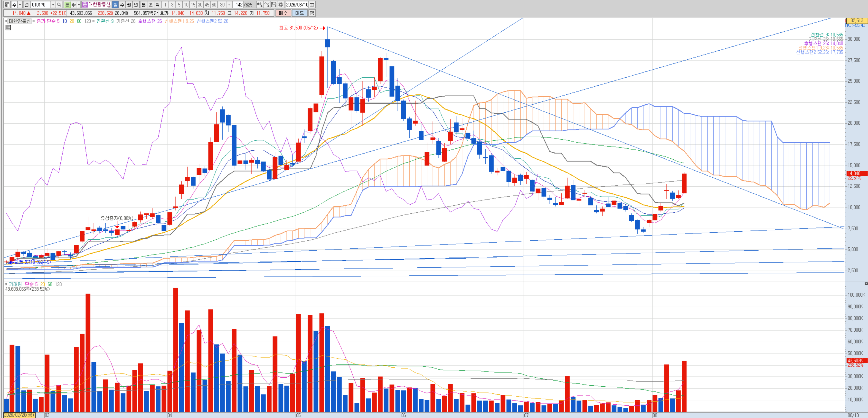Open chart settings gear icon
Image resolution: width=868 pixels, height=418 pixels.
281,5
